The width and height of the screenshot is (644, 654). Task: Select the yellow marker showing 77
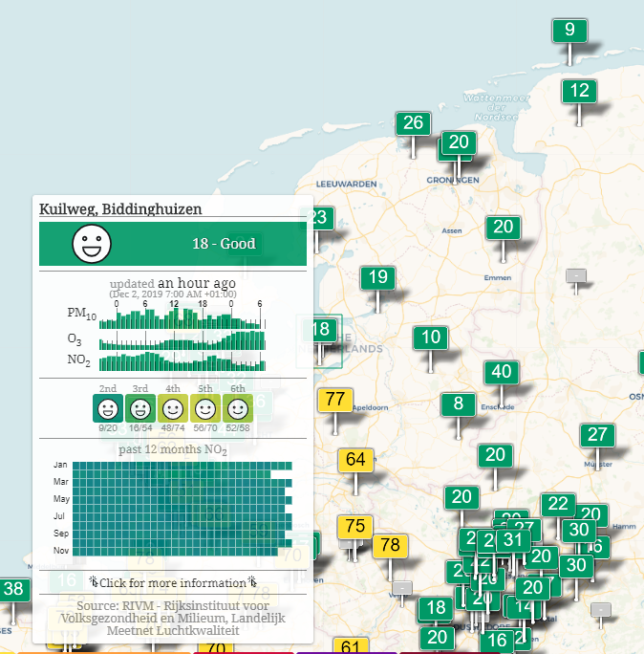point(335,400)
